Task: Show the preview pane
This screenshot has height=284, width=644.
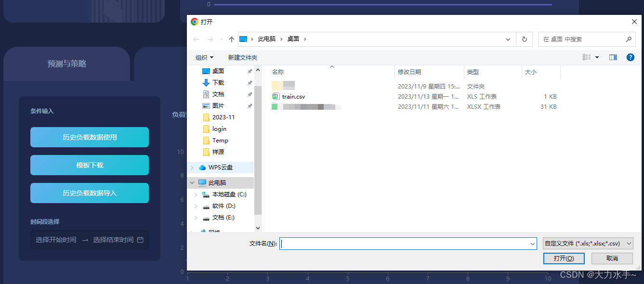Action: pyautogui.click(x=613, y=57)
